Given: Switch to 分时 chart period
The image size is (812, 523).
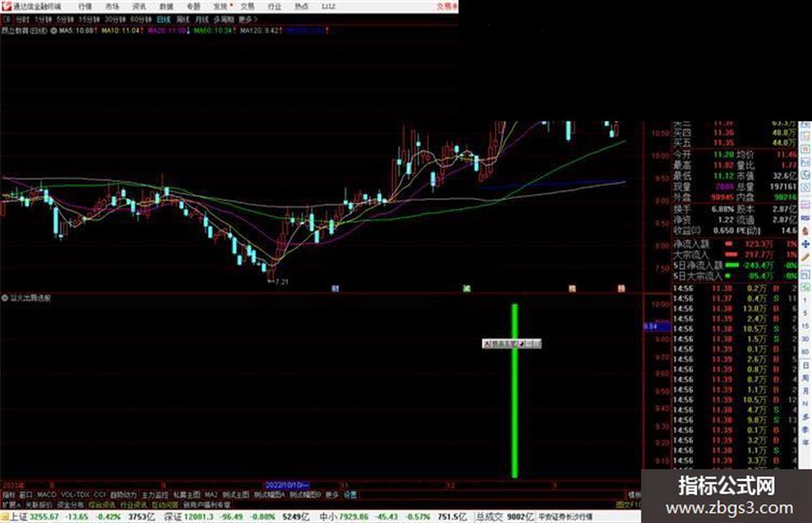Looking at the screenshot, I should coord(22,19).
